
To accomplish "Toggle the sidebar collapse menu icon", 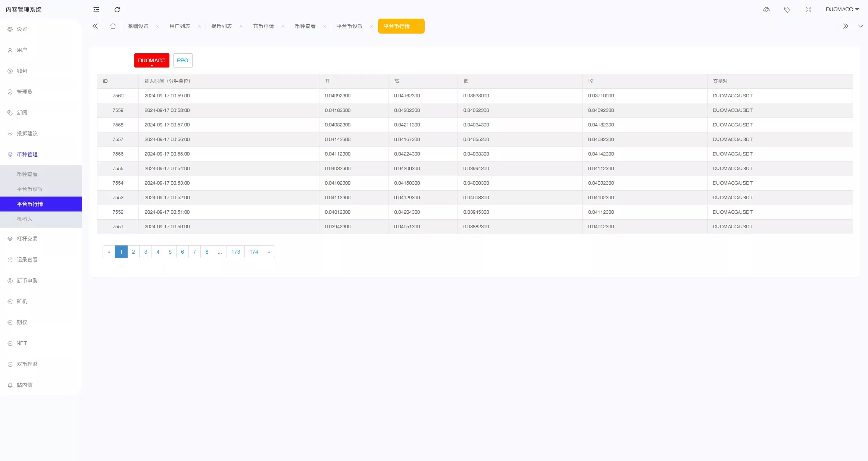I will pyautogui.click(x=96, y=10).
